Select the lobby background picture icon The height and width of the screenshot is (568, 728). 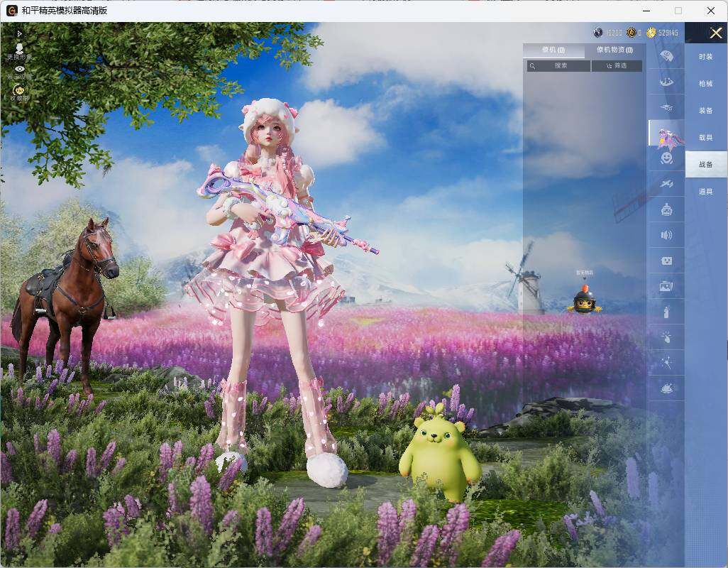pos(666,287)
